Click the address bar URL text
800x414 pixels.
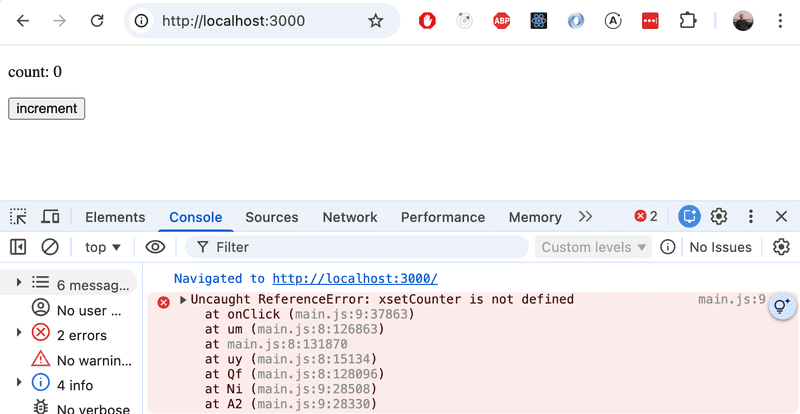[x=234, y=21]
